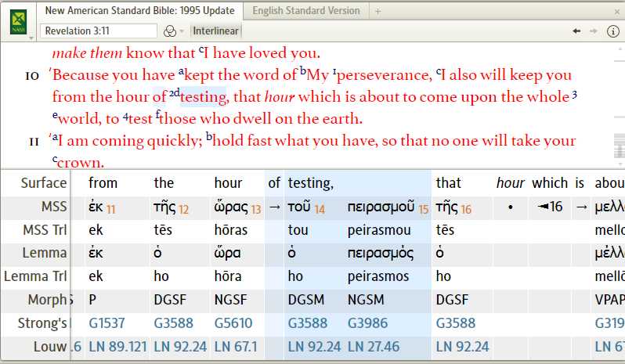Go forward with the right arrow
Viewport: 625px width, 364px height.
tap(594, 31)
